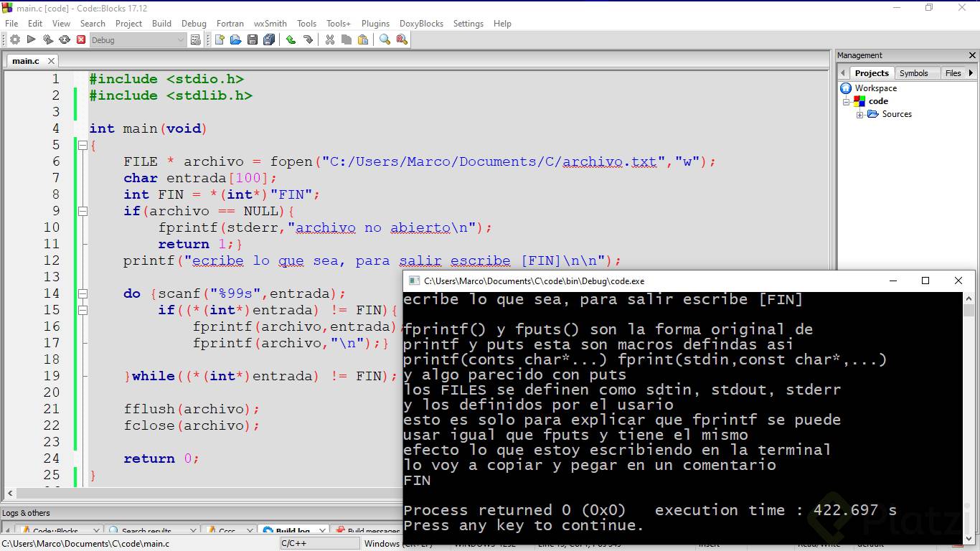Expand the Sources folder node
This screenshot has height=551, width=980.
pyautogui.click(x=859, y=115)
